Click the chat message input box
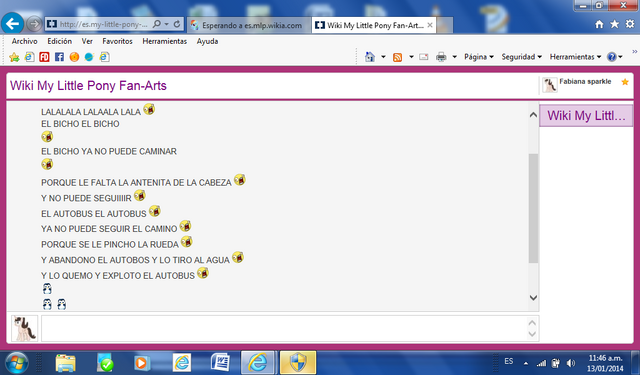640x375 pixels. coord(284,328)
